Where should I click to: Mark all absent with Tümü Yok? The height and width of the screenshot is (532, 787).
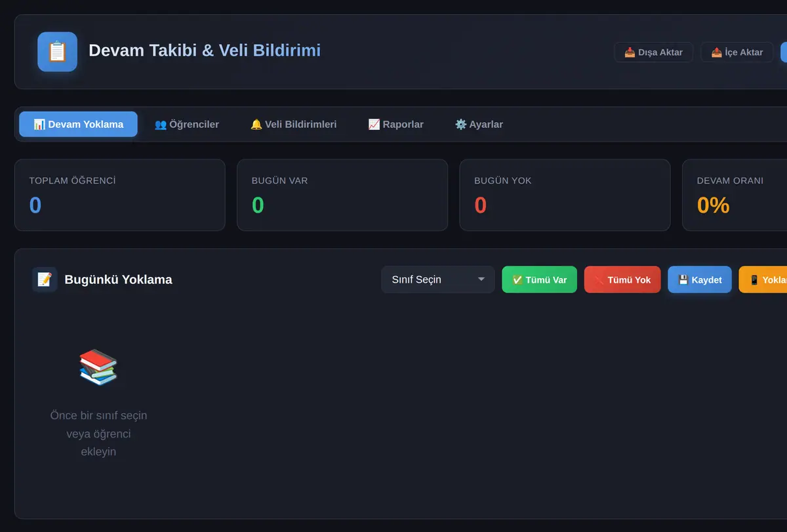pos(622,279)
